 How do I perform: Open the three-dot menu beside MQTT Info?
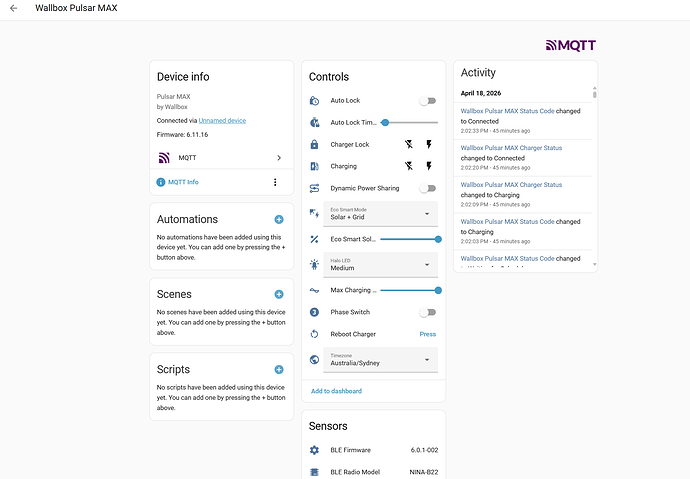point(275,182)
